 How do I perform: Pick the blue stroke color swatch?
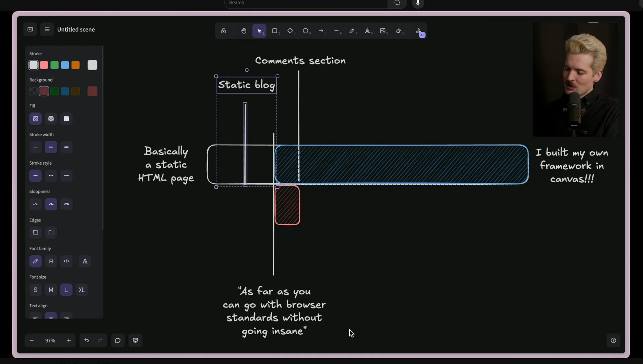[x=65, y=65]
